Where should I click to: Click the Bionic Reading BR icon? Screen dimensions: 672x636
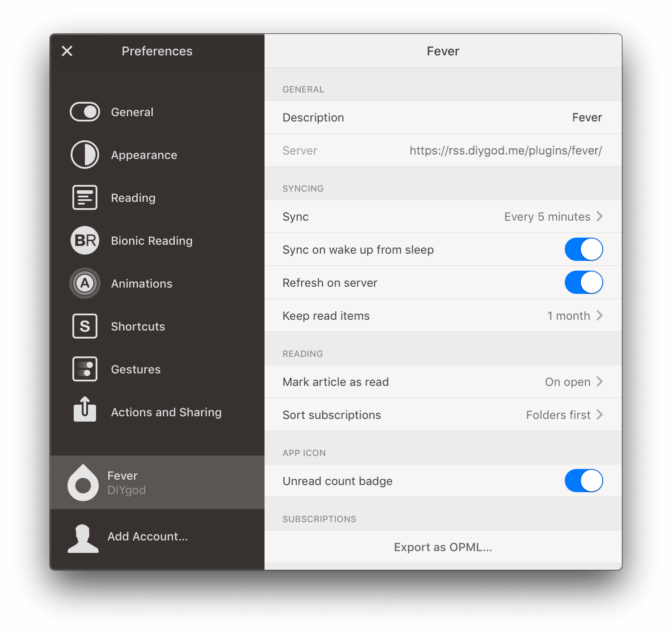tap(85, 240)
